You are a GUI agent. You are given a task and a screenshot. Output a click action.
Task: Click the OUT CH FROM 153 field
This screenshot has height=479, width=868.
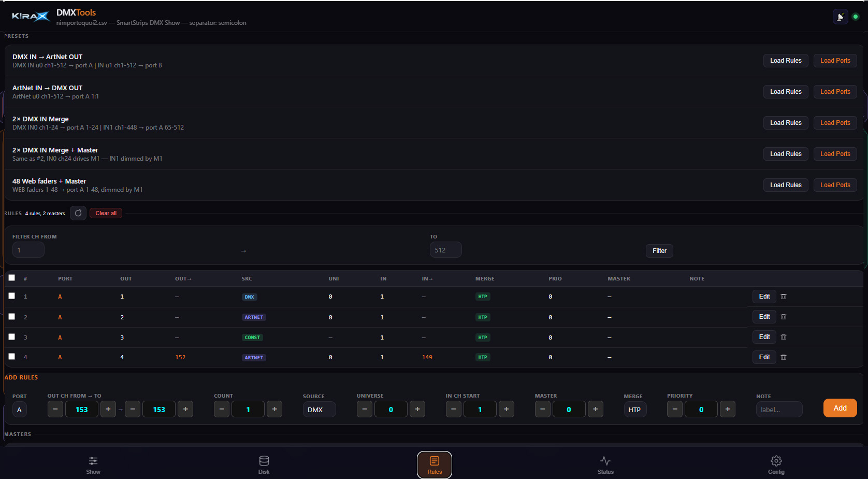coord(82,409)
